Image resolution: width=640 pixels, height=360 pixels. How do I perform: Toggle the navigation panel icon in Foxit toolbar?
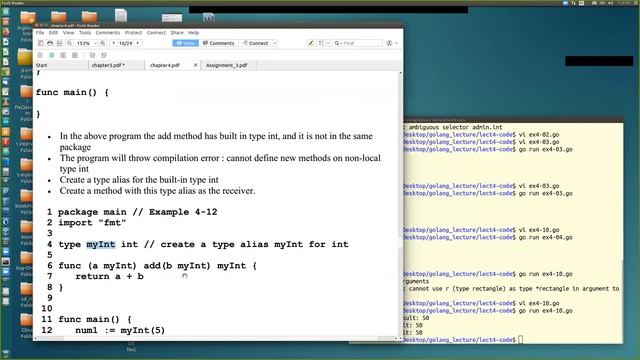coord(40,43)
